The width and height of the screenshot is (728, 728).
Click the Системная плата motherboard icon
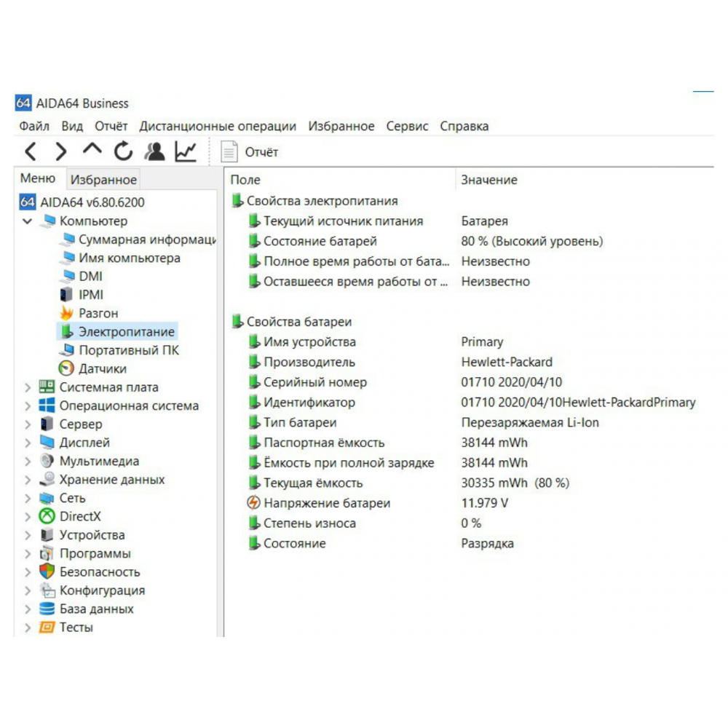[47, 387]
